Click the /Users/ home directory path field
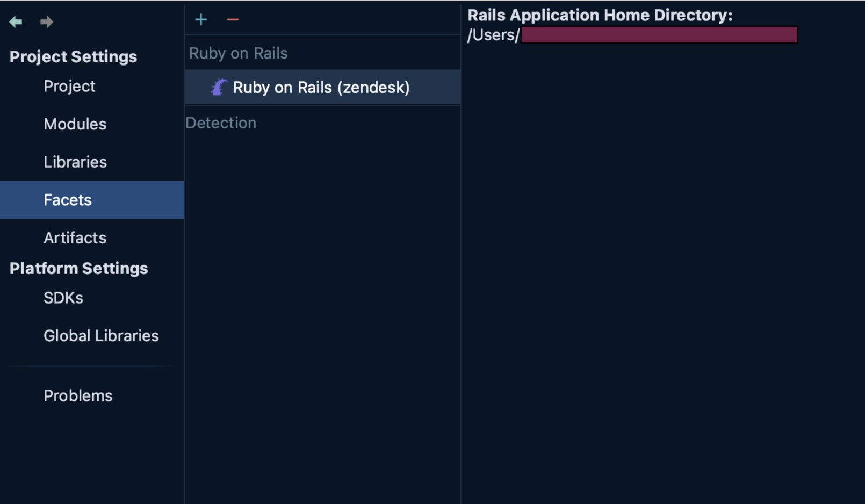 click(632, 35)
